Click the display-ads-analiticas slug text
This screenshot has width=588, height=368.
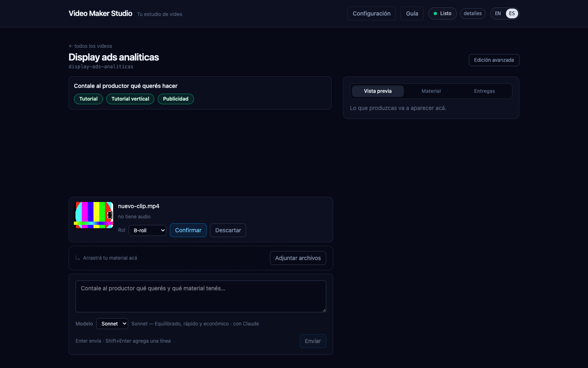point(101,67)
